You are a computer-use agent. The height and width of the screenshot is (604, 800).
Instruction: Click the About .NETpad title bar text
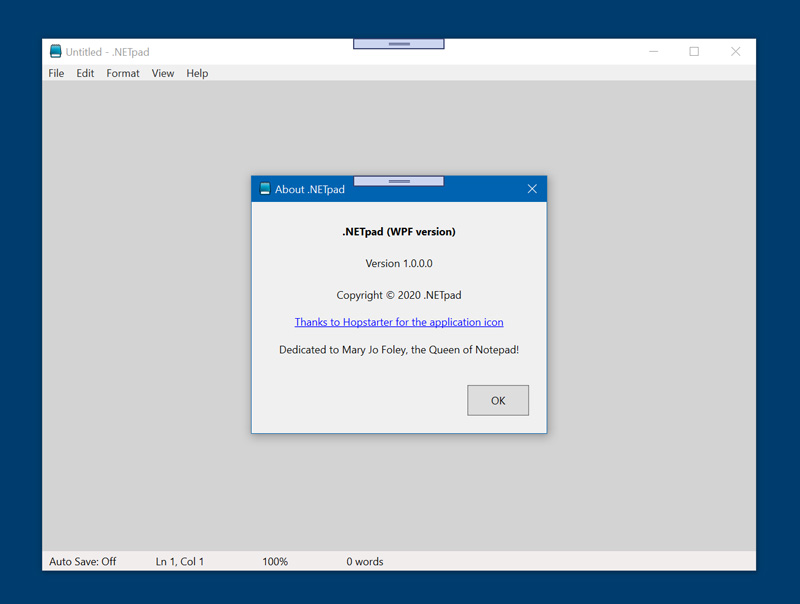(x=310, y=189)
